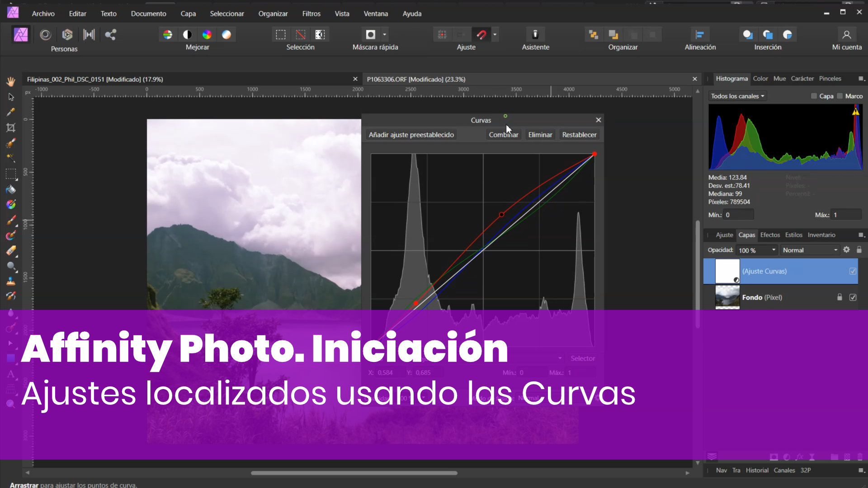Toggle visibility of Ajuste Curvas layer

(853, 271)
